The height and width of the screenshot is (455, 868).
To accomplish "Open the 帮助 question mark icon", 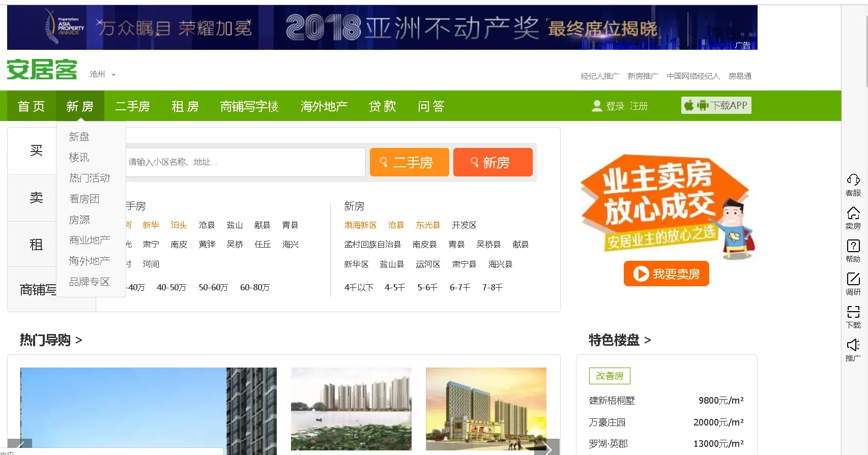I will point(853,251).
